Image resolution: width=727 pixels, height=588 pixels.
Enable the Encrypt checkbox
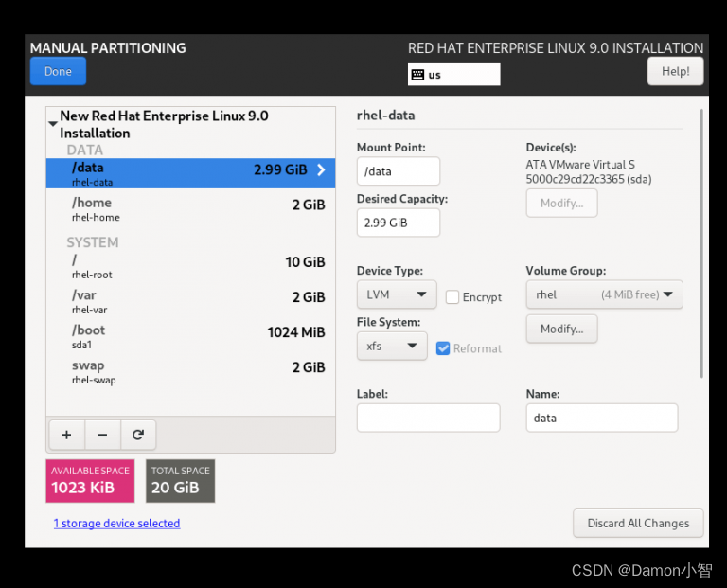point(452,296)
